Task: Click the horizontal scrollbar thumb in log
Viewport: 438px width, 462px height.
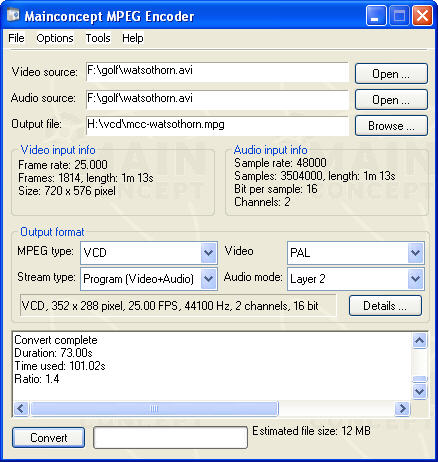Action: click(x=154, y=408)
